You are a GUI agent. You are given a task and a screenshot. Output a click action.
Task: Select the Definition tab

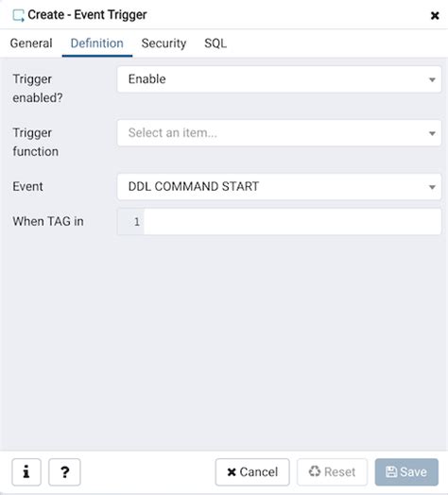[97, 43]
